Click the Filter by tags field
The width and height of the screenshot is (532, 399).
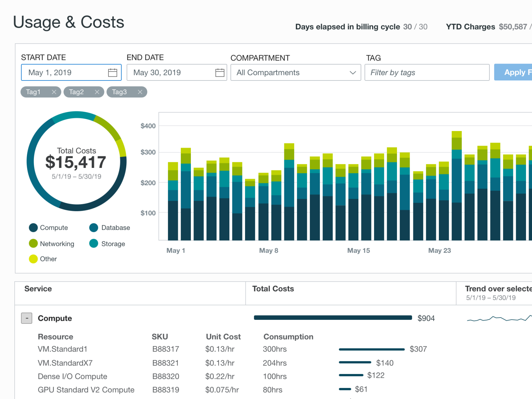click(x=427, y=72)
